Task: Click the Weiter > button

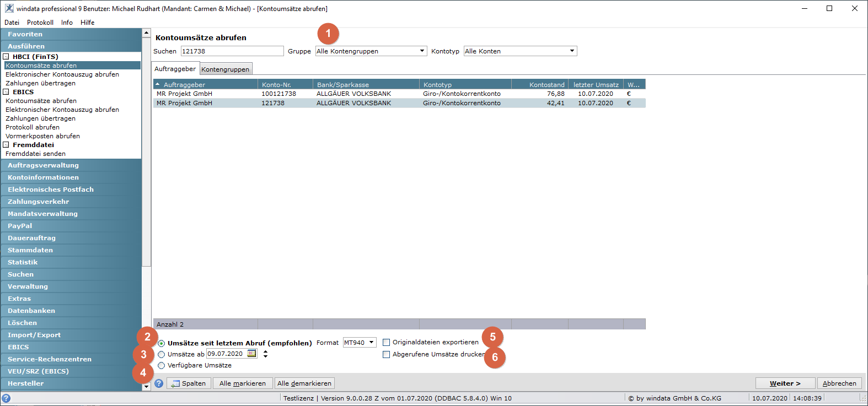Action: pos(785,383)
